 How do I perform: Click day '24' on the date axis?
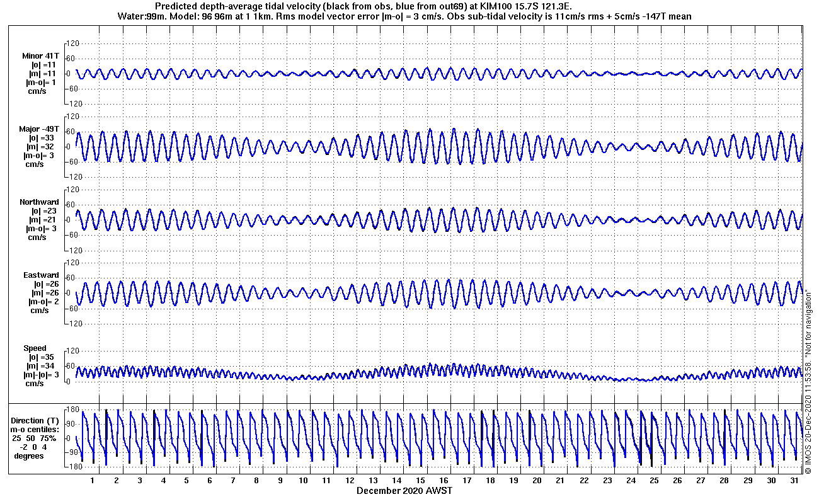tap(631, 481)
